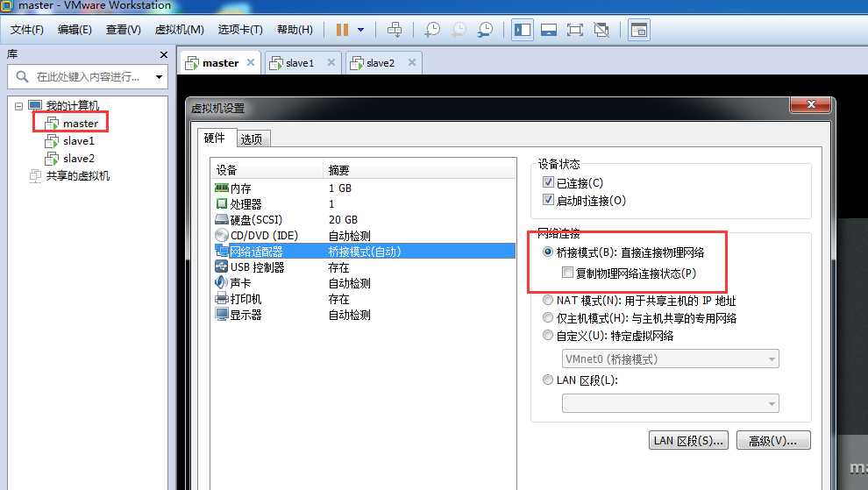Enable 复制物理网络连接状态(P) checkbox
The width and height of the screenshot is (868, 490).
(x=567, y=273)
